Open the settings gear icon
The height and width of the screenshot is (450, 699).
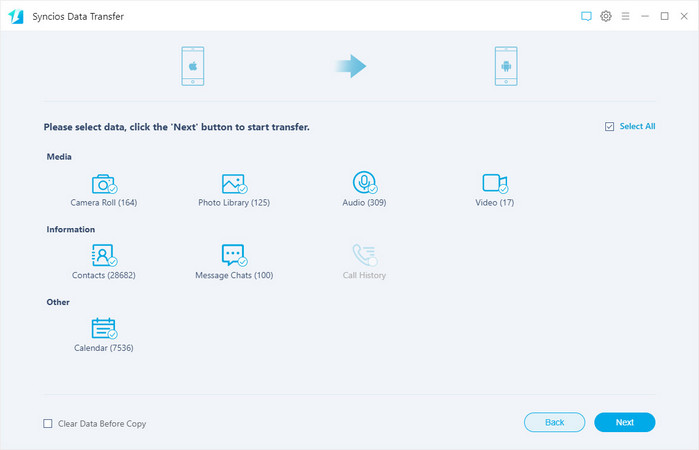click(606, 16)
